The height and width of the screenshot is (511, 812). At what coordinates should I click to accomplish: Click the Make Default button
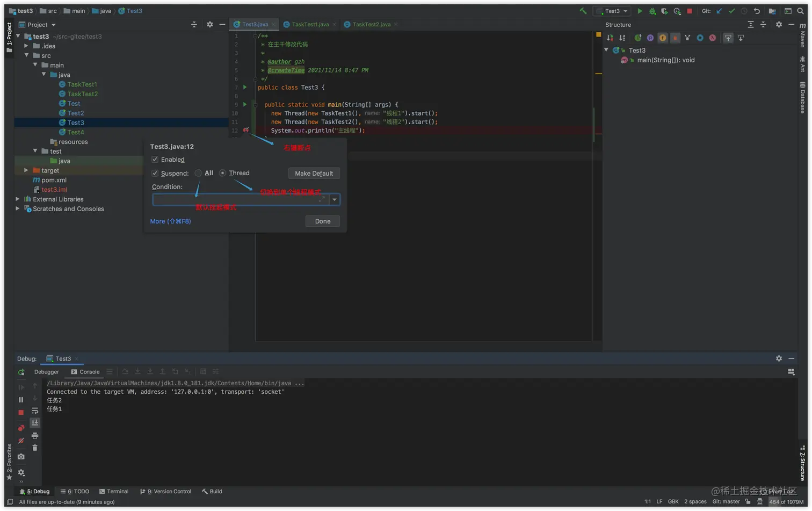(314, 174)
